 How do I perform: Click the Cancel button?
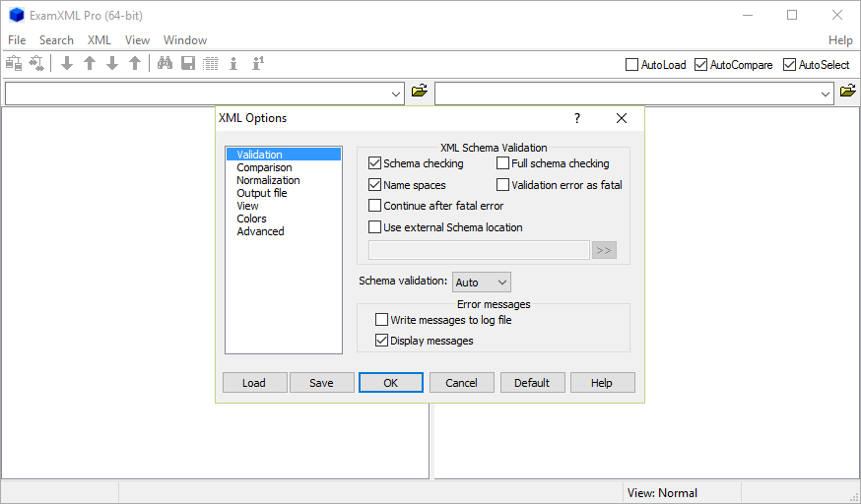tap(462, 383)
